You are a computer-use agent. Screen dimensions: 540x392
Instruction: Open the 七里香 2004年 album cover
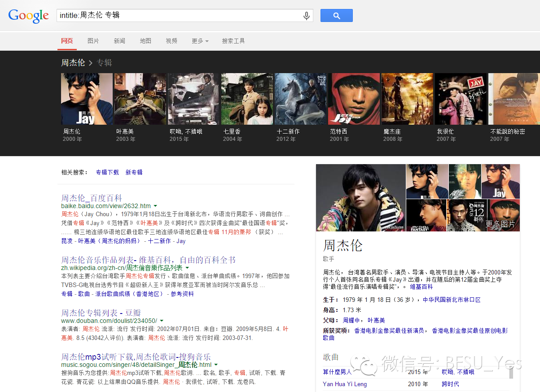pos(247,99)
